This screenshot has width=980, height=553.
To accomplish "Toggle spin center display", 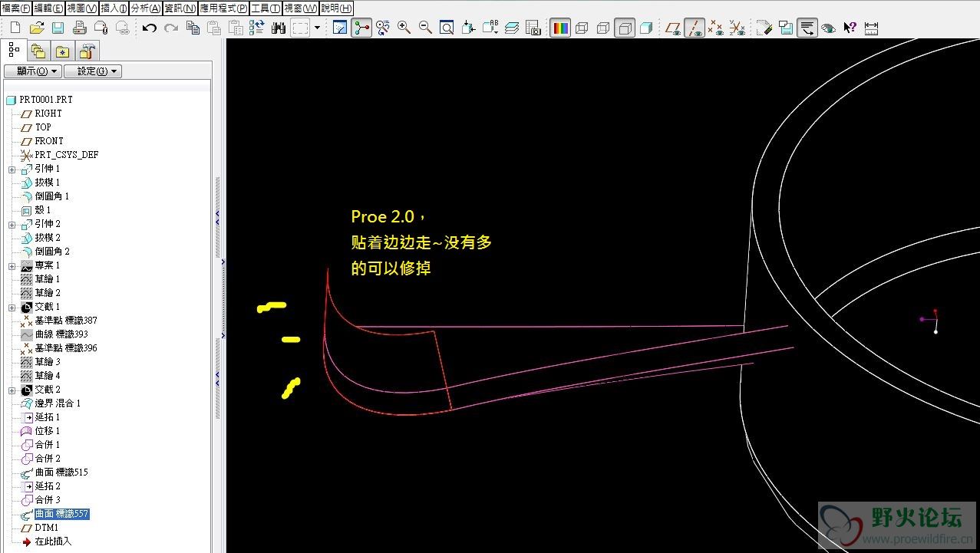I will coord(361,28).
